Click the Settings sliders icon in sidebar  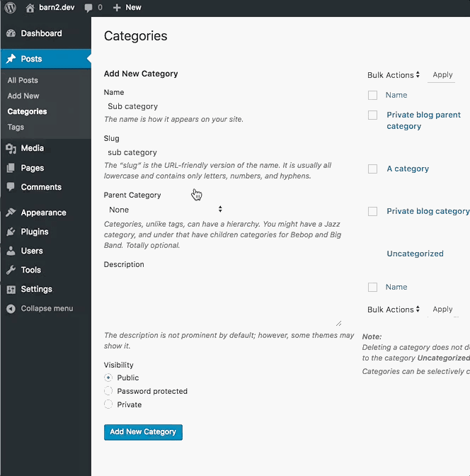click(11, 289)
